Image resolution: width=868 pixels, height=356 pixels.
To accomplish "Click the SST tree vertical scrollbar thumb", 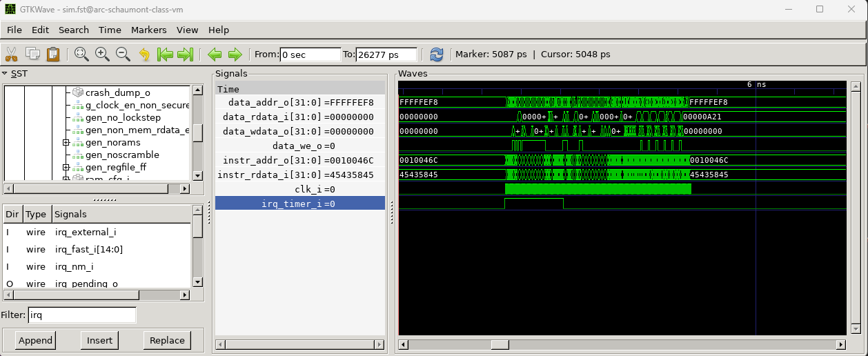I will tap(197, 132).
